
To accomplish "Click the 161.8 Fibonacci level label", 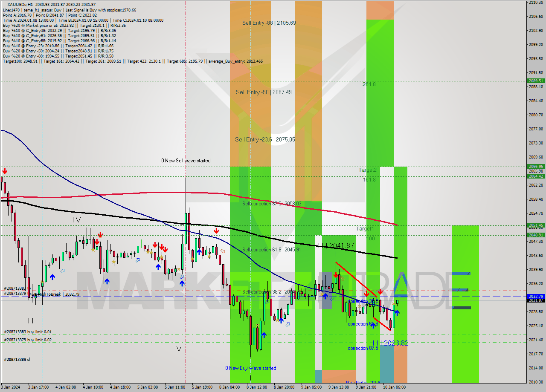I will (x=369, y=180).
